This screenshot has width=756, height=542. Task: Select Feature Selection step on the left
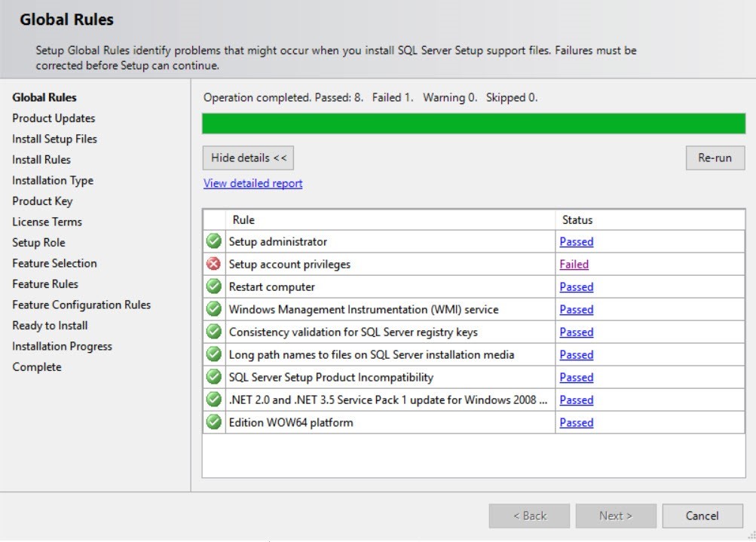[54, 263]
